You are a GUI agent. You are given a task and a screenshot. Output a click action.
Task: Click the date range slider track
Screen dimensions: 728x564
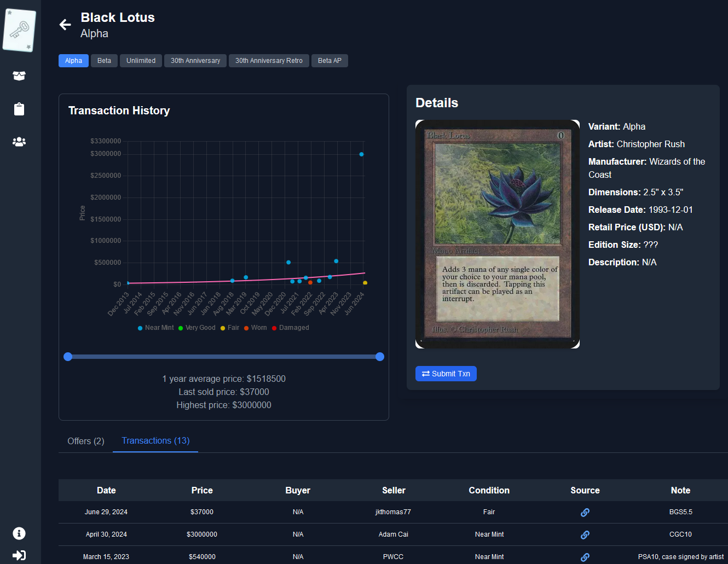224,357
